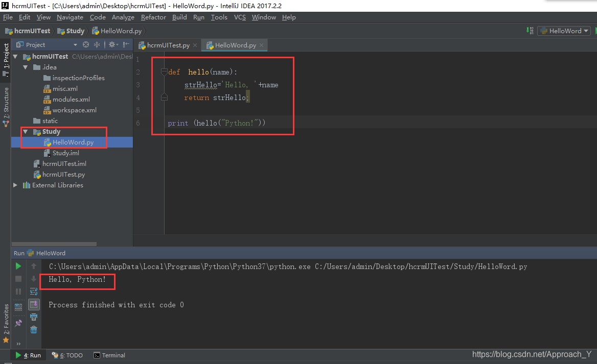Pin the Run tab with pushpin icon
The height and width of the screenshot is (364, 597).
pos(18,323)
